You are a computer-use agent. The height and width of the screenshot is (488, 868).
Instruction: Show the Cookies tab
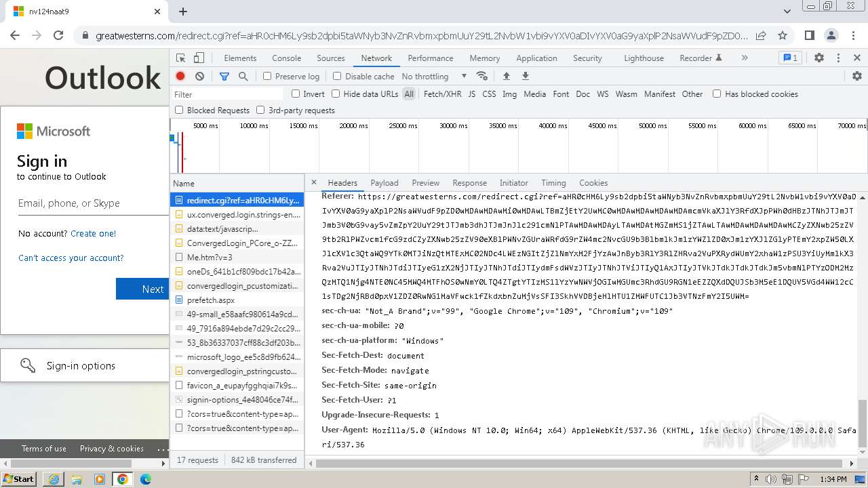pyautogui.click(x=593, y=183)
